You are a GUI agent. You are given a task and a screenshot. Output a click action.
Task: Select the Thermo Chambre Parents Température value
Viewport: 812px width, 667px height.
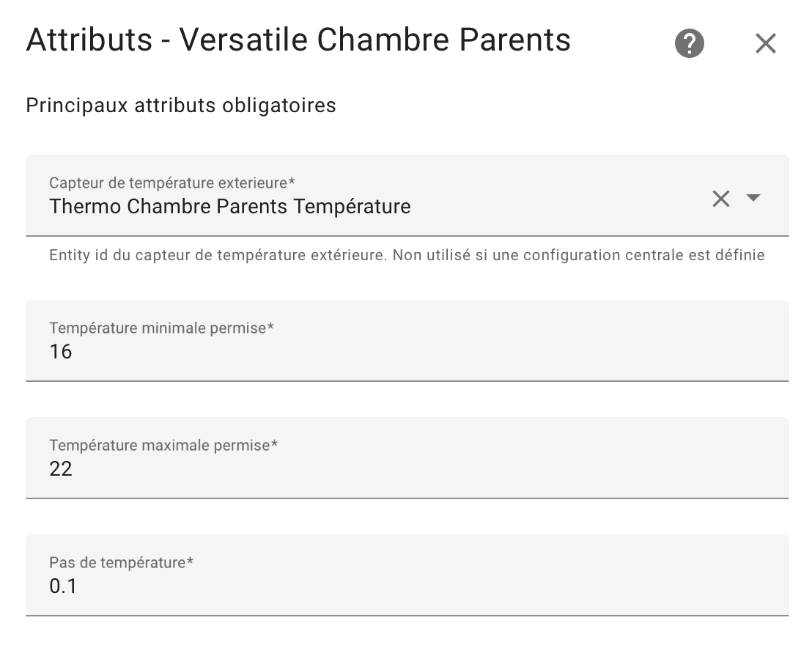pyautogui.click(x=230, y=207)
